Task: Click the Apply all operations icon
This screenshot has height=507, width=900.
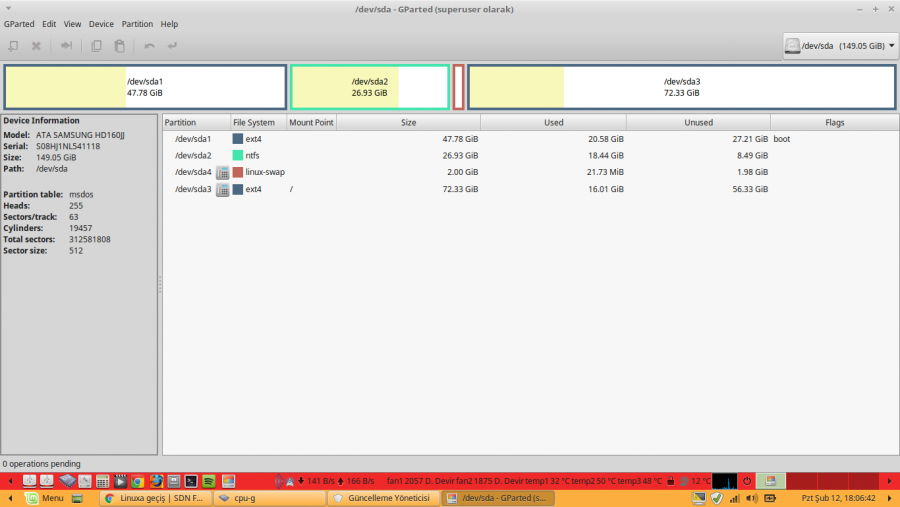Action: tap(172, 46)
